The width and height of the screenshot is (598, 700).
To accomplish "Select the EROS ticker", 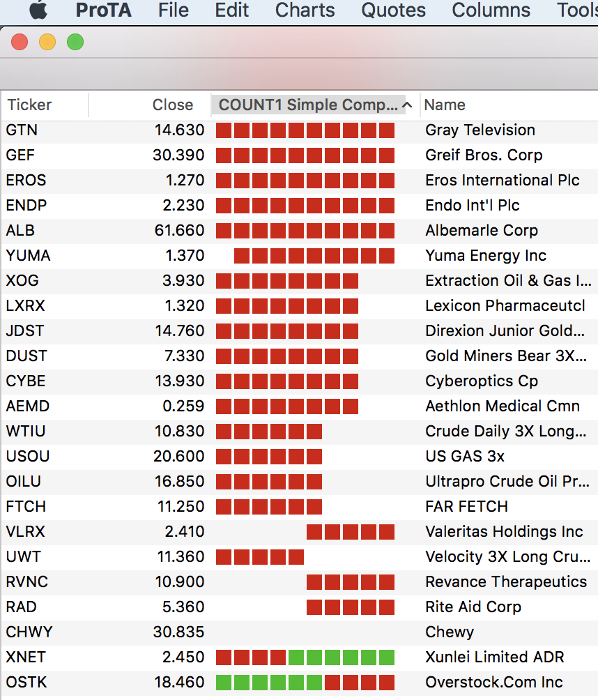I will point(26,180).
